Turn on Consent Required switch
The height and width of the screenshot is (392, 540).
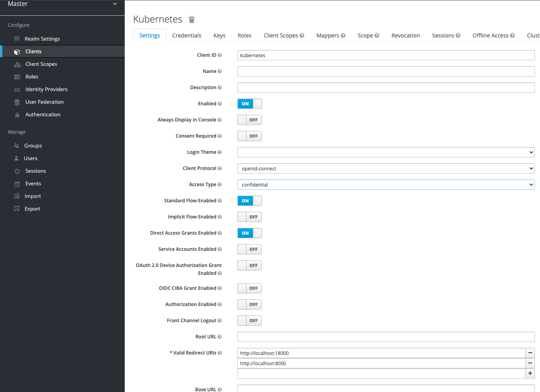pos(250,136)
